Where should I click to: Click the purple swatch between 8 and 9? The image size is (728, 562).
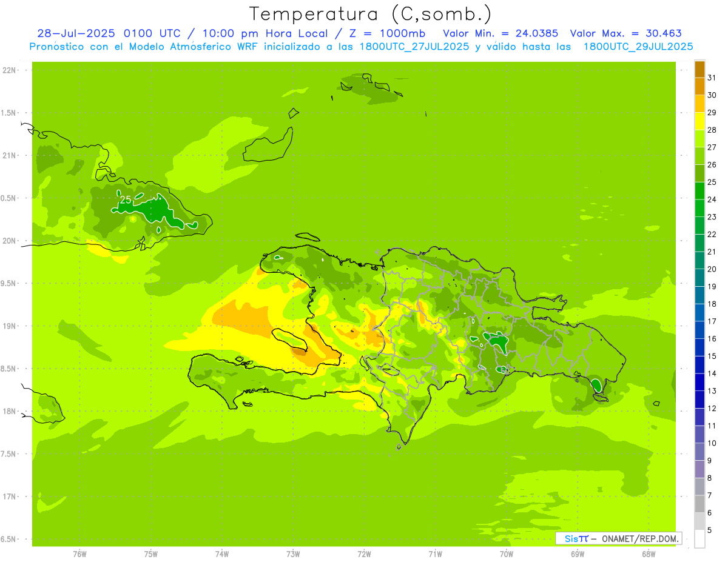[x=699, y=469]
